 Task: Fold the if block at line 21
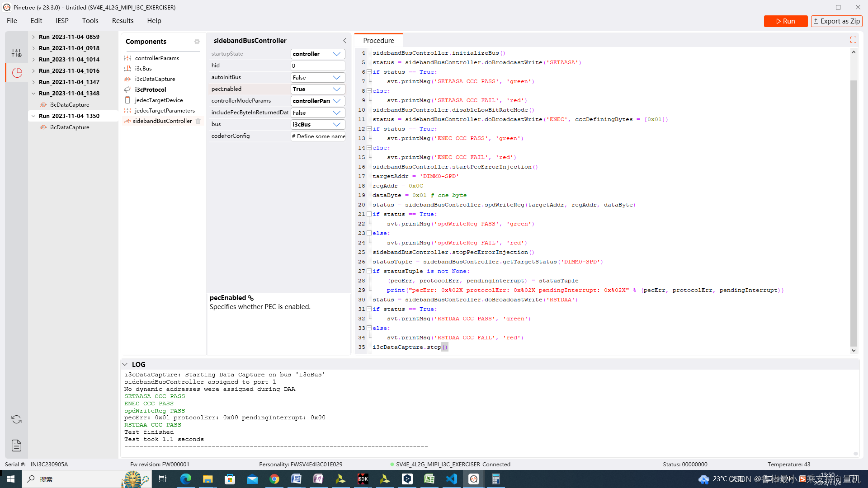[369, 214]
